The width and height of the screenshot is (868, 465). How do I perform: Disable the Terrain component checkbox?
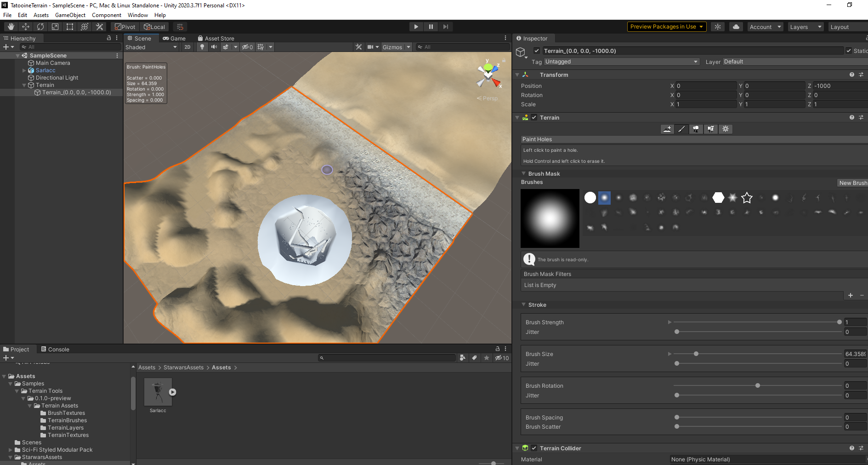(x=534, y=118)
